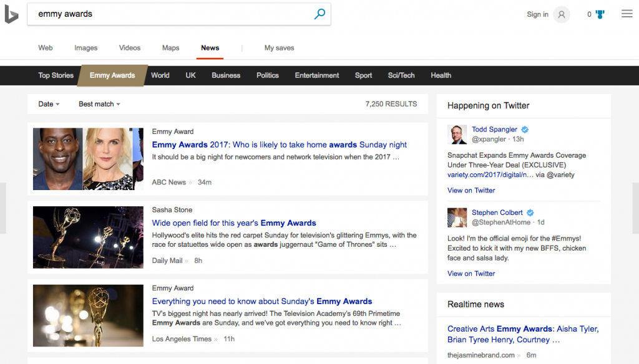This screenshot has width=639, height=364.
Task: Select the Sci/Tech news category
Action: click(x=401, y=75)
